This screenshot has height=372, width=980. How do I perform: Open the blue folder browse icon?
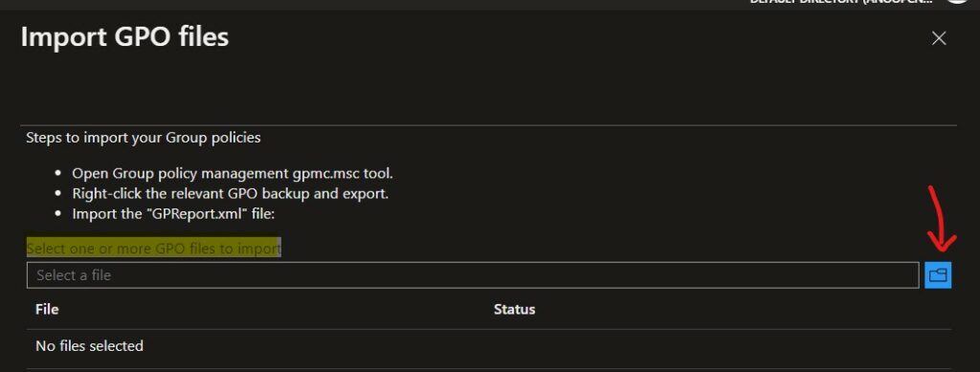(x=938, y=275)
